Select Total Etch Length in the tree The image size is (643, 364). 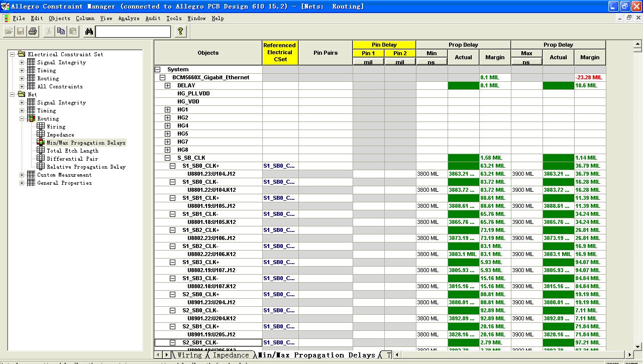click(72, 151)
